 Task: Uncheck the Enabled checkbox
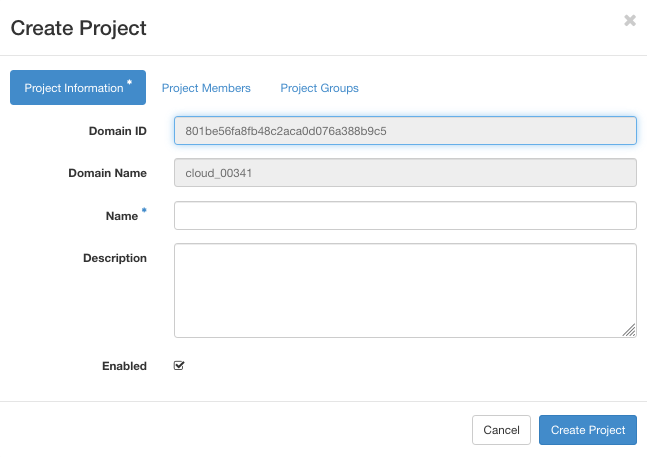pyautogui.click(x=179, y=366)
